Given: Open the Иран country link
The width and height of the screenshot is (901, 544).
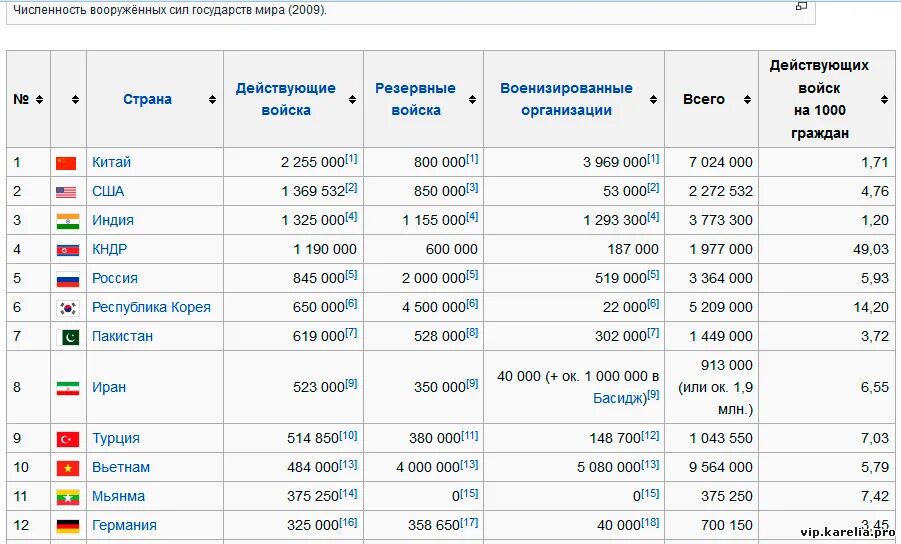Looking at the screenshot, I should [109, 387].
